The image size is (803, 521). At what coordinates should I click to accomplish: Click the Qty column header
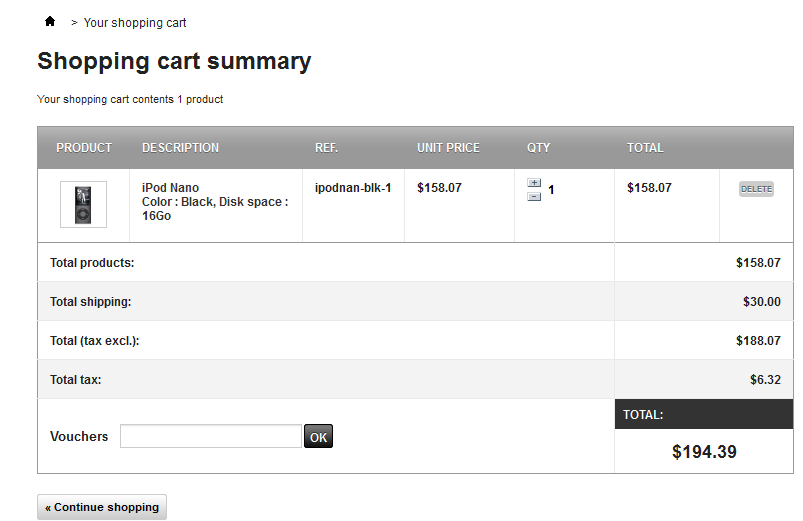click(x=539, y=148)
